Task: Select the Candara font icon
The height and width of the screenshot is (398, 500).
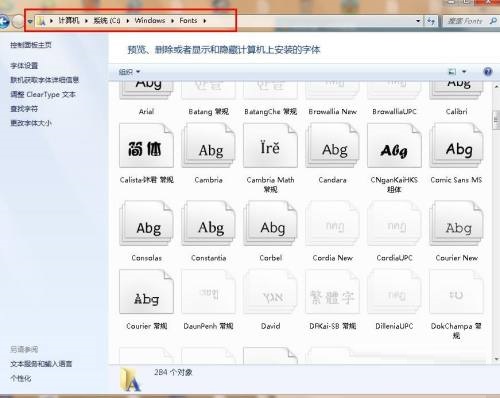Action: pyautogui.click(x=332, y=145)
